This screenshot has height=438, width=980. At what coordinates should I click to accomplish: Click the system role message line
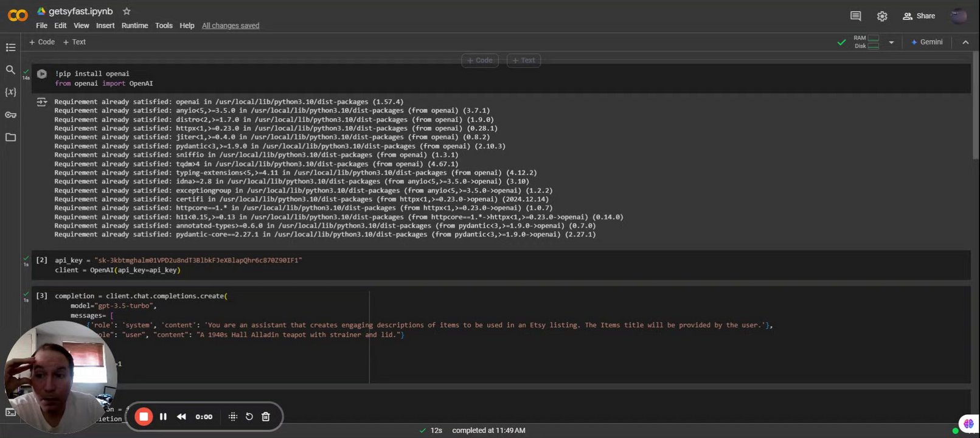pos(429,325)
